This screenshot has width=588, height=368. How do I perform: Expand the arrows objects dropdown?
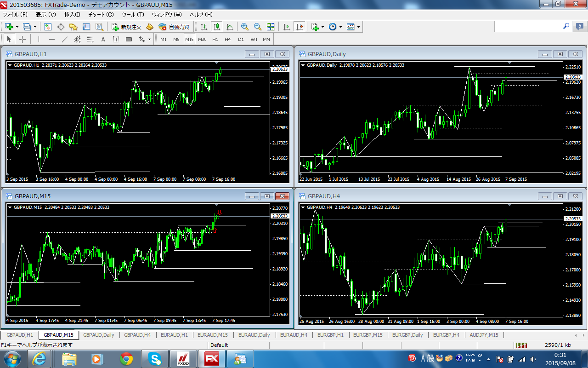coord(149,39)
